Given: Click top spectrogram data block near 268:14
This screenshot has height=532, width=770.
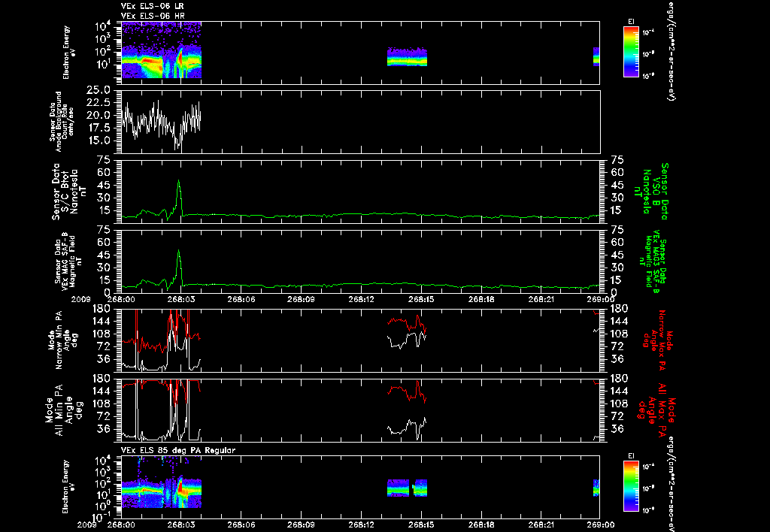Looking at the screenshot, I should (407, 57).
